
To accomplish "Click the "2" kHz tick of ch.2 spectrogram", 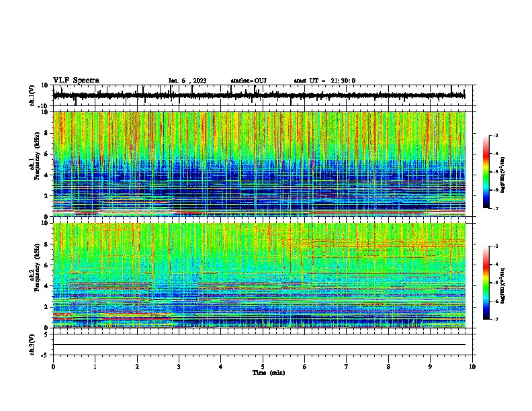I will point(46,307).
